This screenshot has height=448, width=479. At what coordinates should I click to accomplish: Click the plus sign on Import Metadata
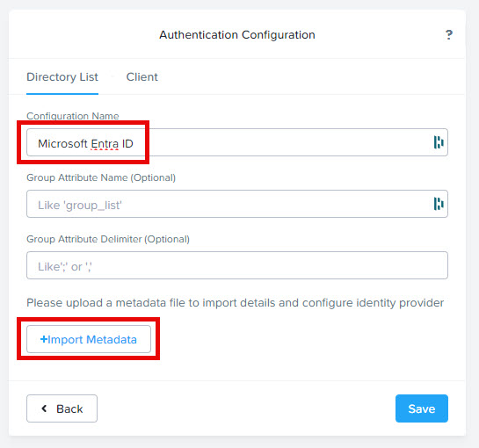point(44,339)
